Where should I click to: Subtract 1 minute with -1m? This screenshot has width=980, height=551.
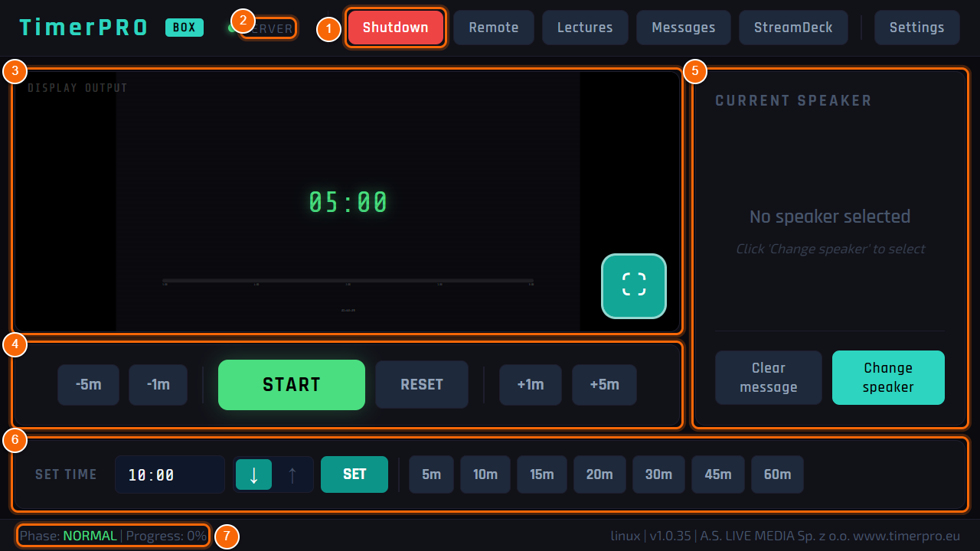pos(158,385)
